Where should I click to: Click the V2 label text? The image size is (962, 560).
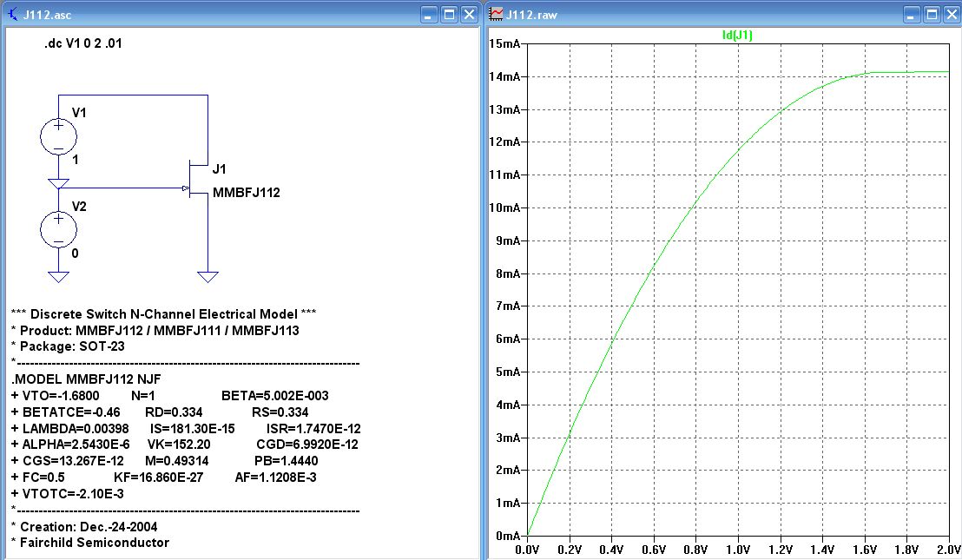coord(79,207)
